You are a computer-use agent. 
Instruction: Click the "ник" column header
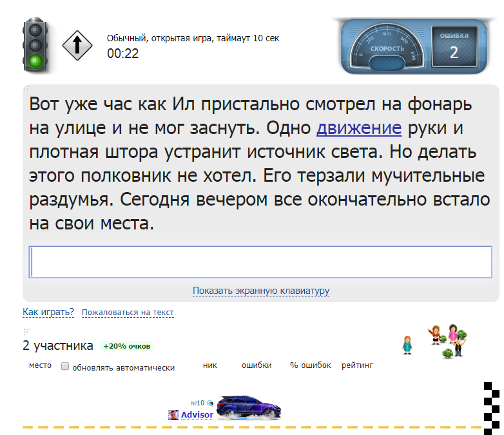click(x=210, y=365)
